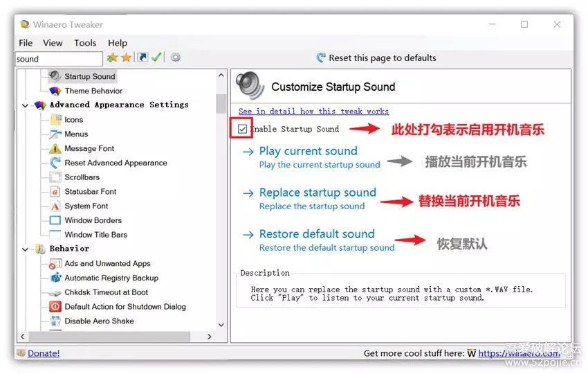The height and width of the screenshot is (374, 588).
Task: Click the Disable Aero Shake icon
Action: coord(55,321)
